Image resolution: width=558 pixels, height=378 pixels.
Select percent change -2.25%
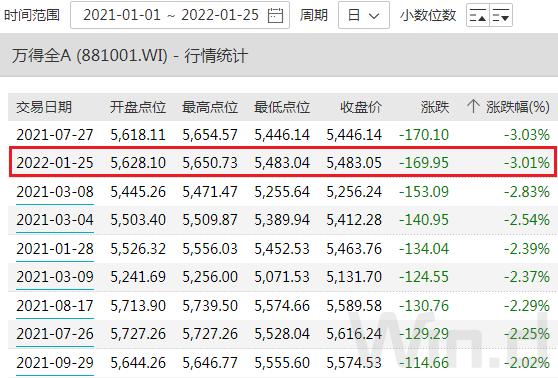click(x=527, y=334)
